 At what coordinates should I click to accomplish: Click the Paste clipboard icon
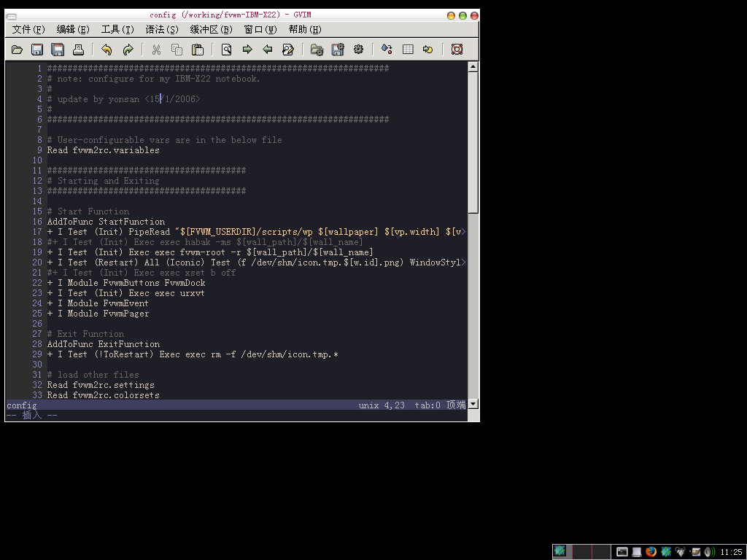click(198, 50)
